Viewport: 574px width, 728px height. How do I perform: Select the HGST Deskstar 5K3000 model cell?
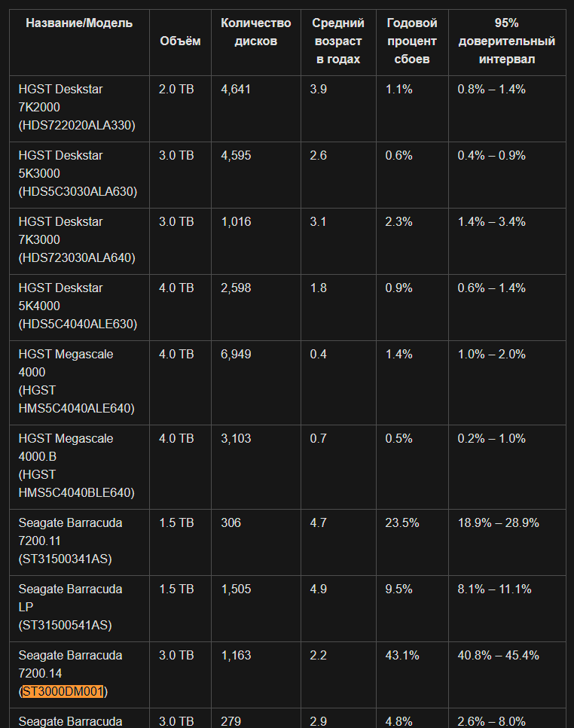point(78,173)
